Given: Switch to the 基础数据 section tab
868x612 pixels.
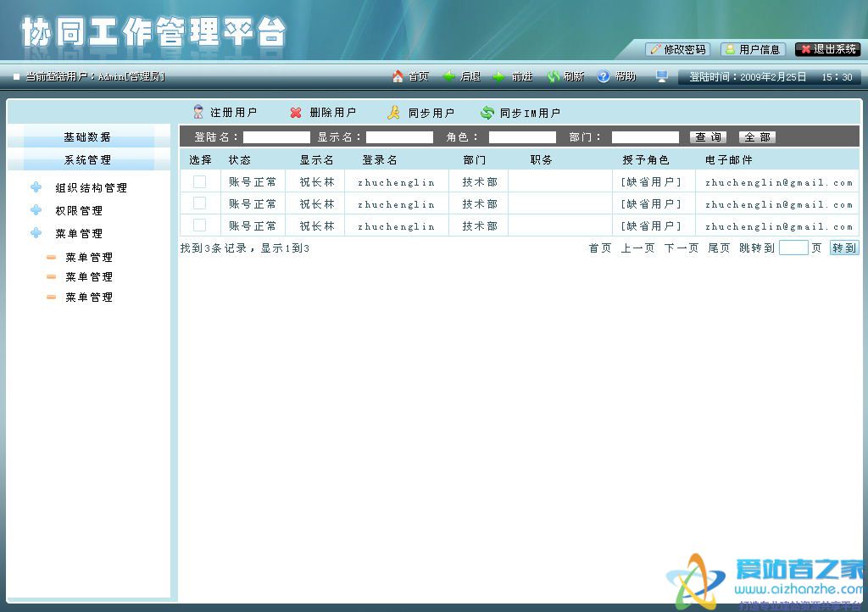Looking at the screenshot, I should click(x=86, y=136).
